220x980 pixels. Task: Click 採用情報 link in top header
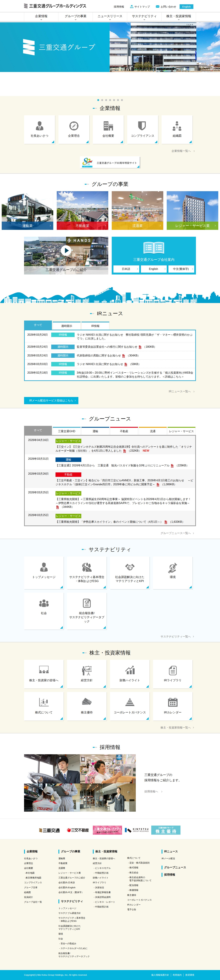point(119,7)
